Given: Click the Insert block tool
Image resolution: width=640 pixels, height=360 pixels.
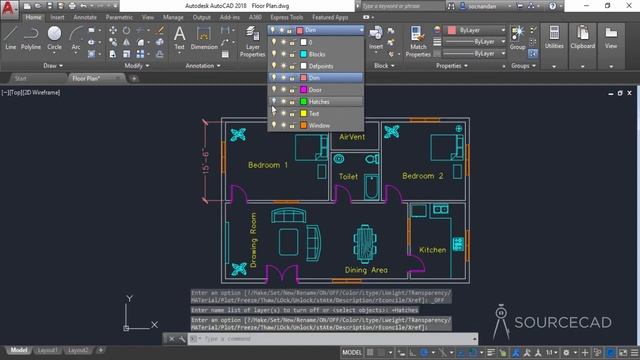Looking at the screenshot, I should point(376,38).
